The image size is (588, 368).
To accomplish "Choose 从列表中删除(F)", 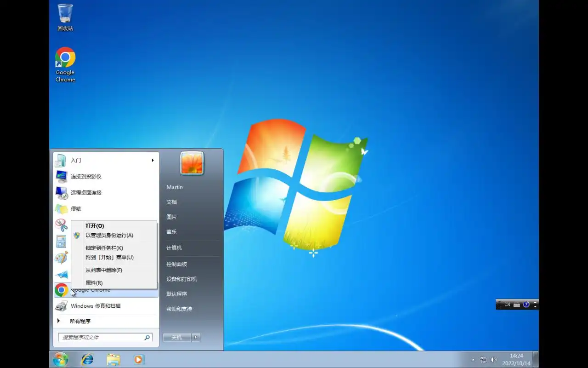I will tap(114, 270).
